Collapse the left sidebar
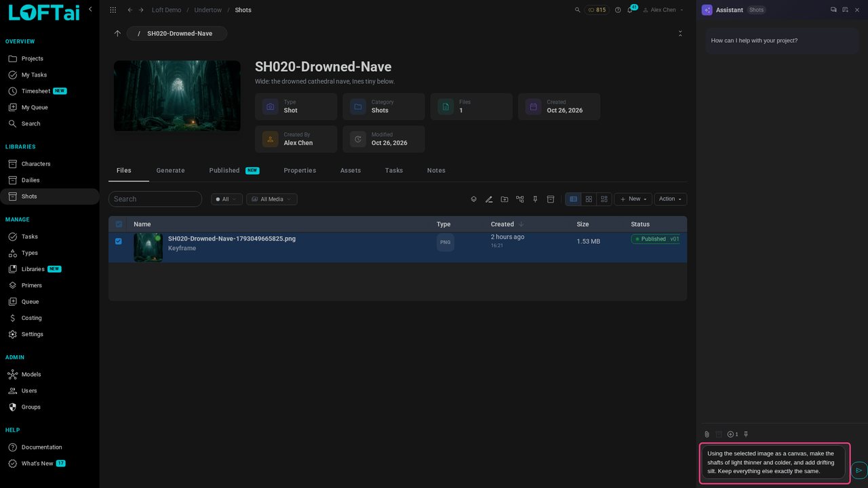The height and width of the screenshot is (488, 868). [90, 9]
